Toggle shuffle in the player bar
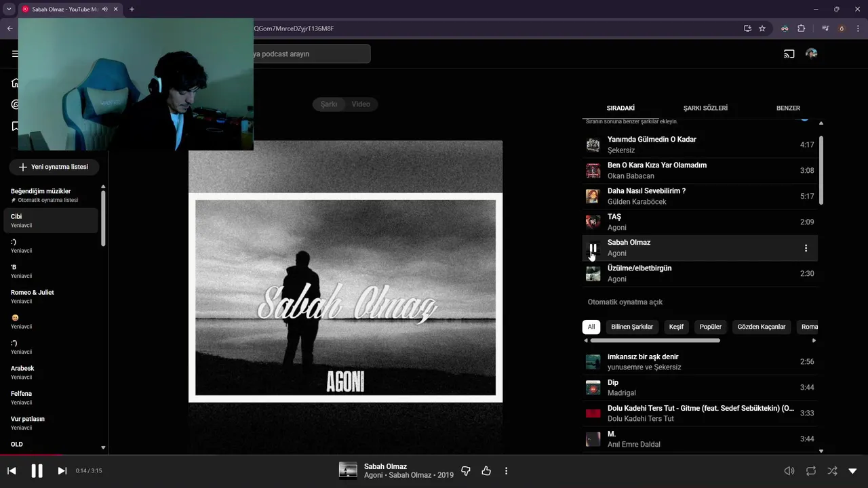Viewport: 868px width, 488px height. click(x=832, y=470)
